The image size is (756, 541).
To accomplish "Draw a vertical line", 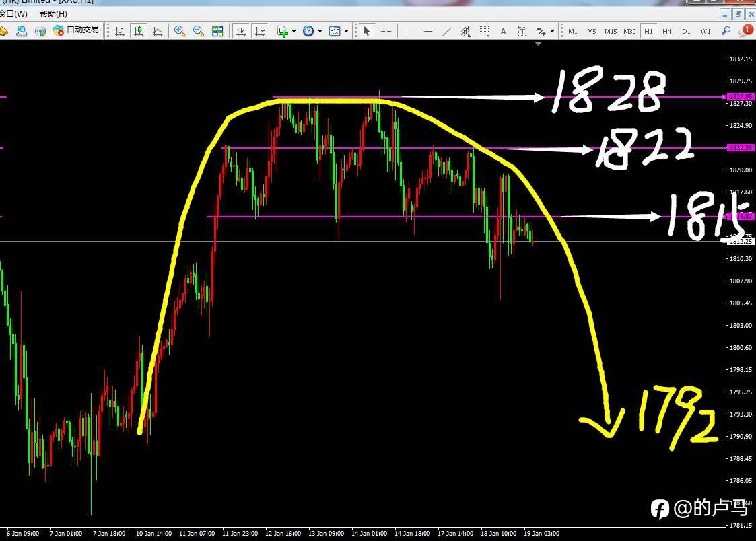I will pos(409,32).
